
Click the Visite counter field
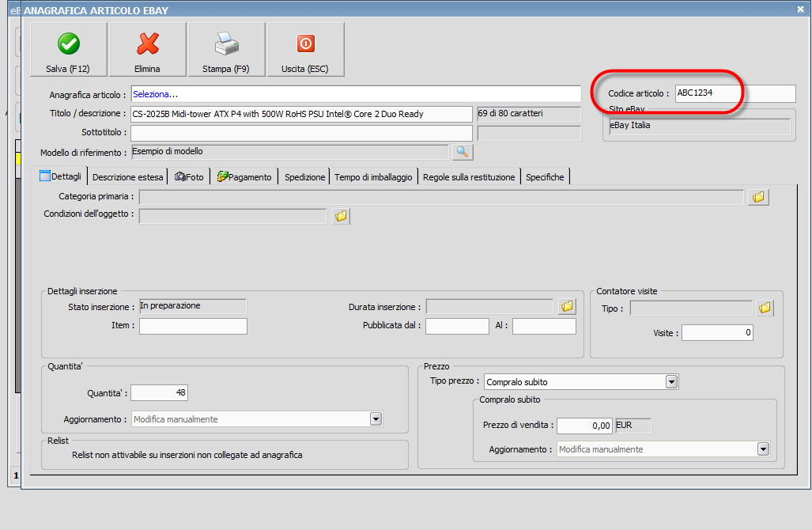(x=717, y=332)
